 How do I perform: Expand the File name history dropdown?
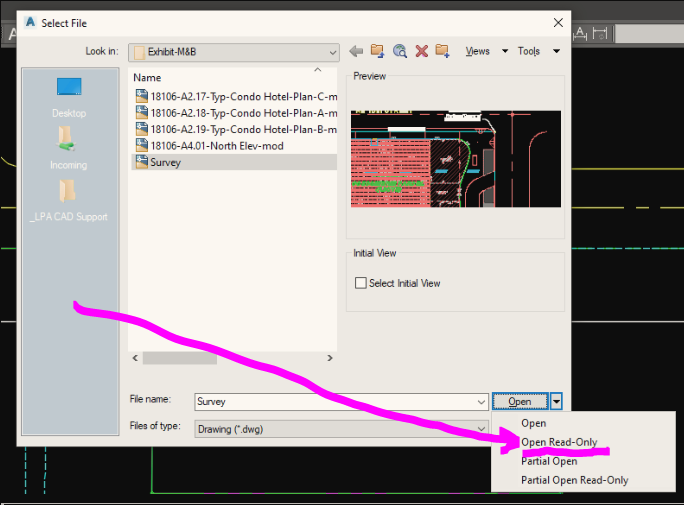coord(481,402)
